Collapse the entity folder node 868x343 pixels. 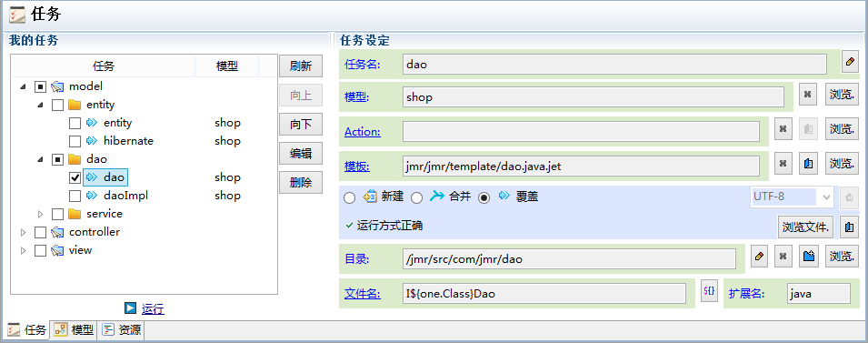40,106
